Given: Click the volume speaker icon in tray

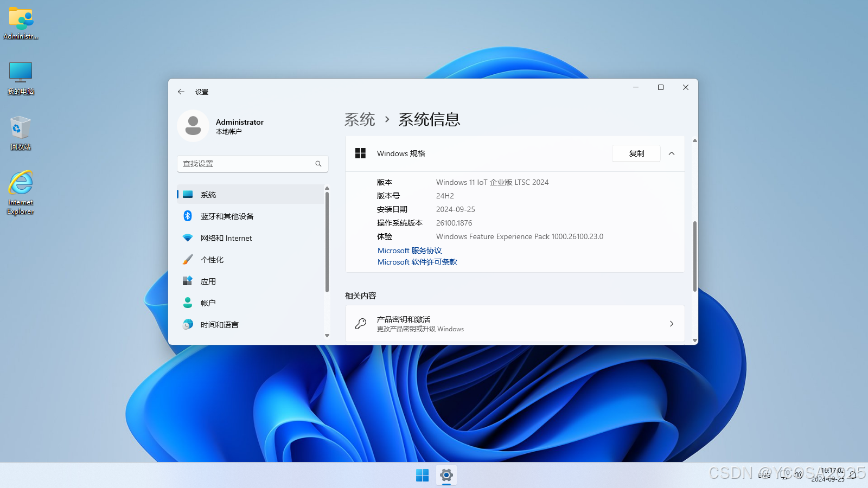Looking at the screenshot, I should tap(798, 475).
